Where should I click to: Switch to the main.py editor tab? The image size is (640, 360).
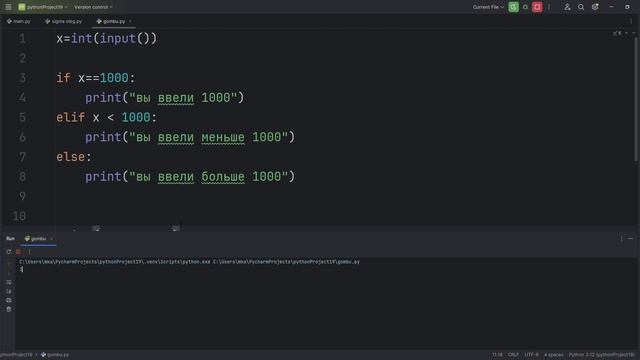tap(19, 21)
